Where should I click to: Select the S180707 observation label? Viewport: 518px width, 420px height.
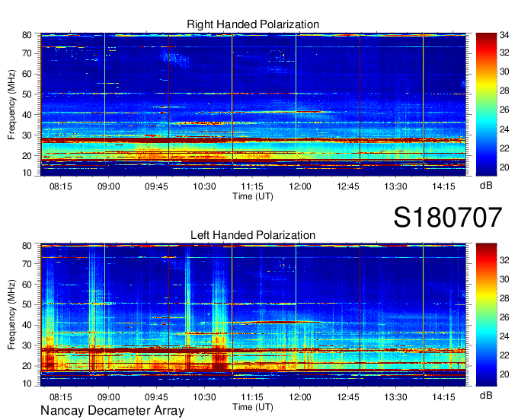(x=448, y=218)
